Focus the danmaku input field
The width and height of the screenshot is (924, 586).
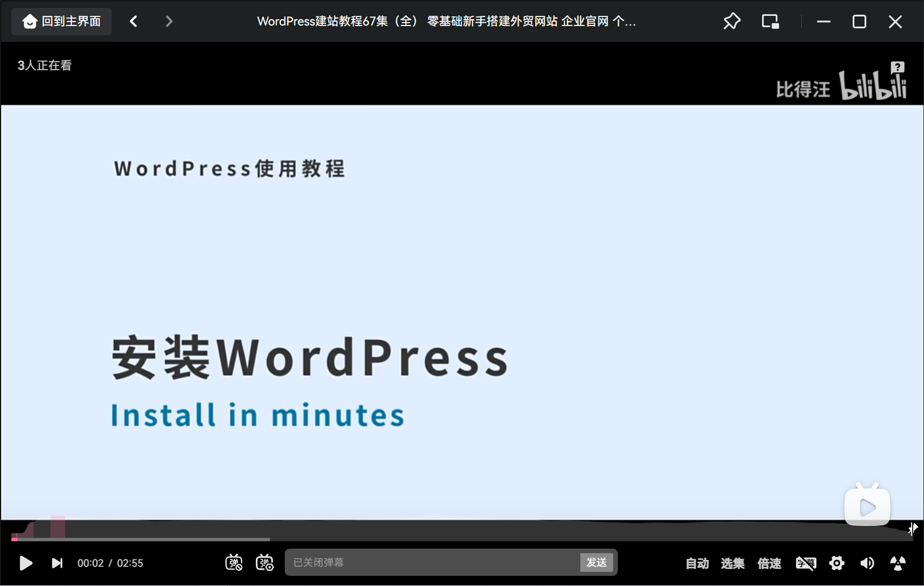[433, 562]
